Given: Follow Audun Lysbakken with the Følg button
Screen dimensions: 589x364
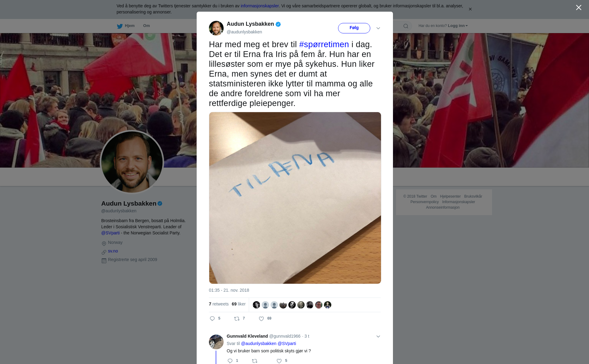Looking at the screenshot, I should pos(354,28).
